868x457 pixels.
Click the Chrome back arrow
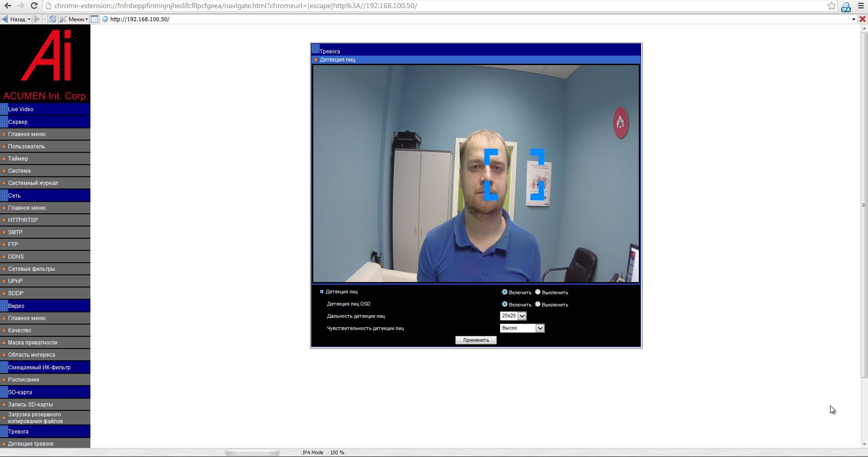point(8,6)
